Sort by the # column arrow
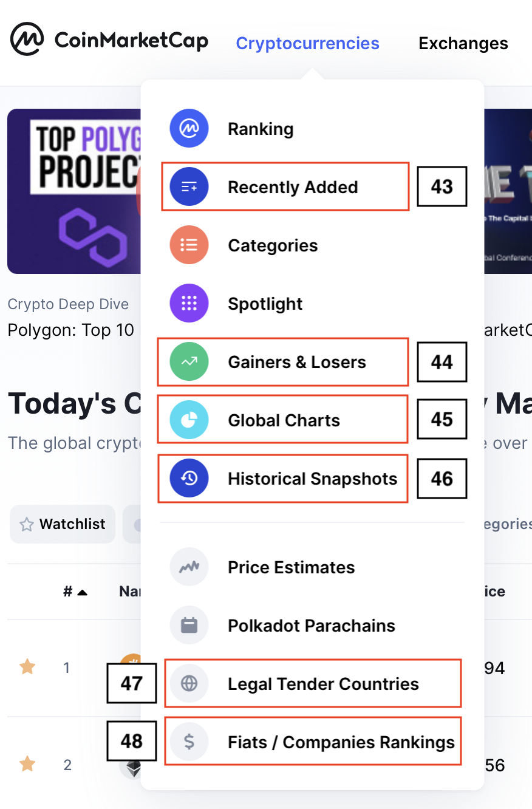 pyautogui.click(x=82, y=592)
